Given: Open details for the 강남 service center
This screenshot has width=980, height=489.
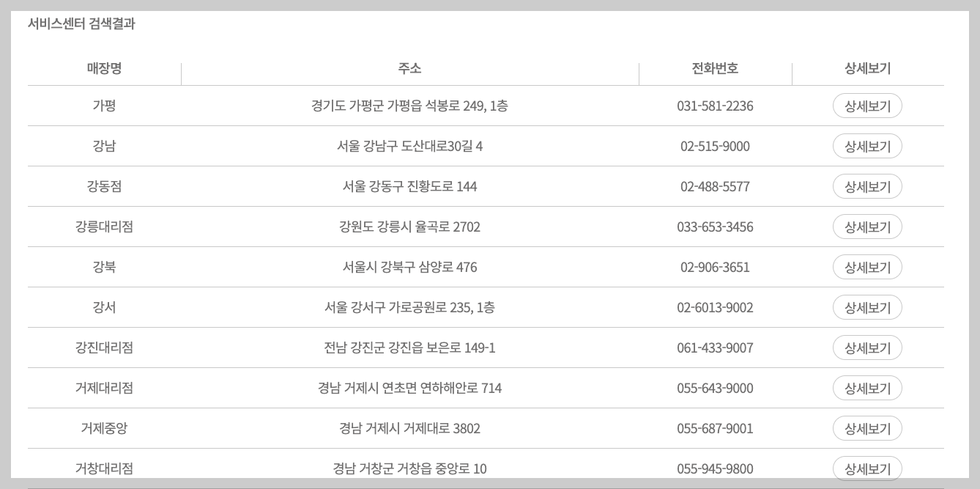Looking at the screenshot, I should pyautogui.click(x=867, y=146).
